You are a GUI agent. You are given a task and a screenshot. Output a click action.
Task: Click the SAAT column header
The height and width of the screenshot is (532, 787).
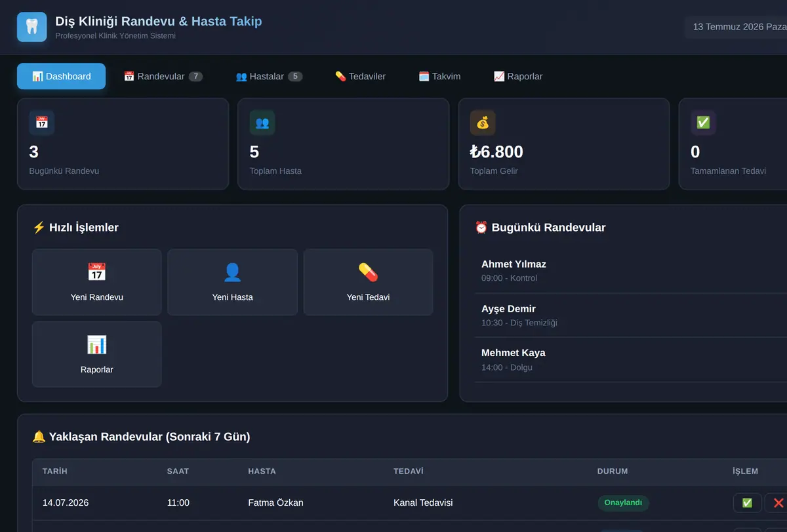pos(178,471)
